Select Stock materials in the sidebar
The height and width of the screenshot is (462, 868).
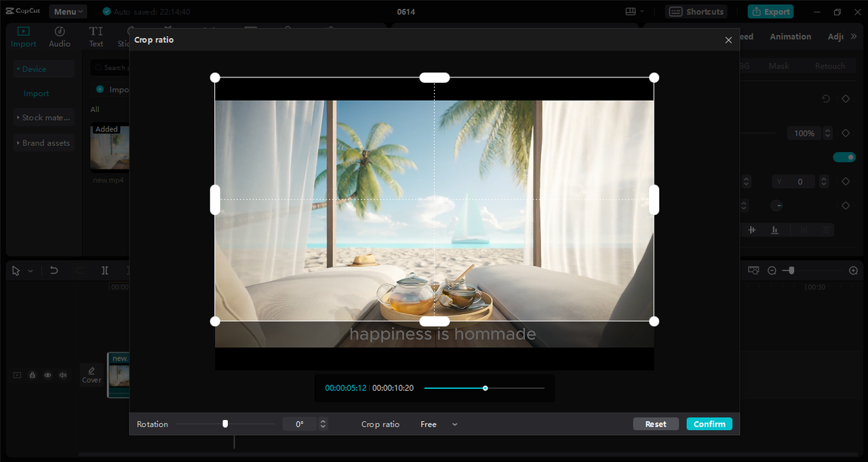point(43,117)
